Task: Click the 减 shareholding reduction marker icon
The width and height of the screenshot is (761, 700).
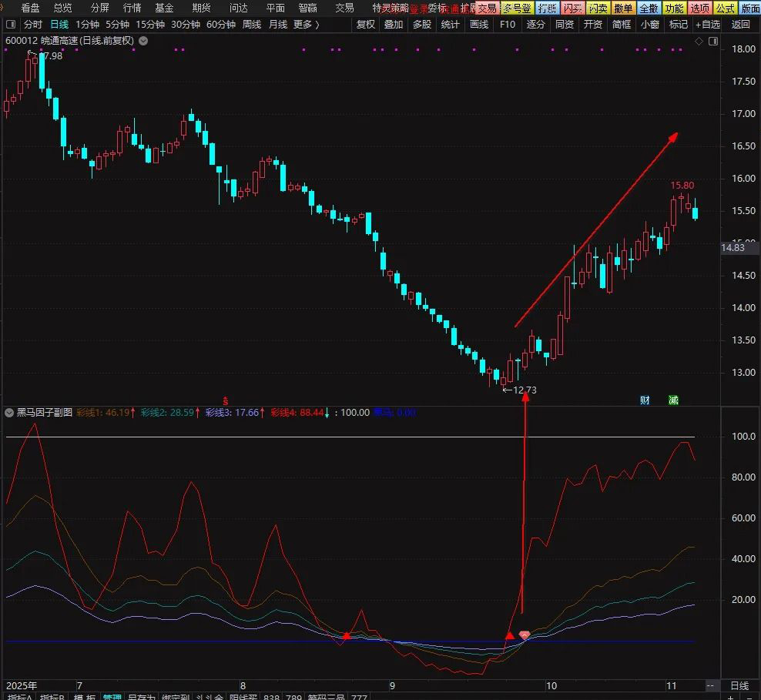Action: (673, 400)
